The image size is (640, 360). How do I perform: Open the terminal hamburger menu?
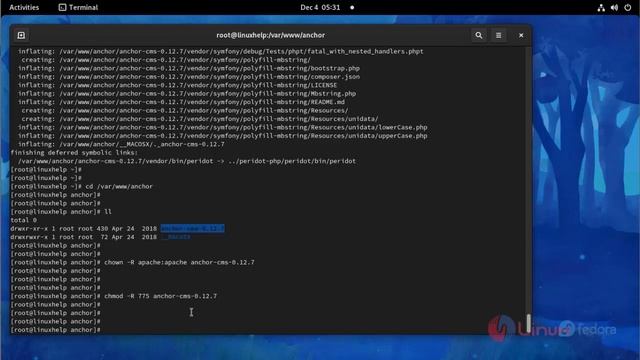coord(498,36)
